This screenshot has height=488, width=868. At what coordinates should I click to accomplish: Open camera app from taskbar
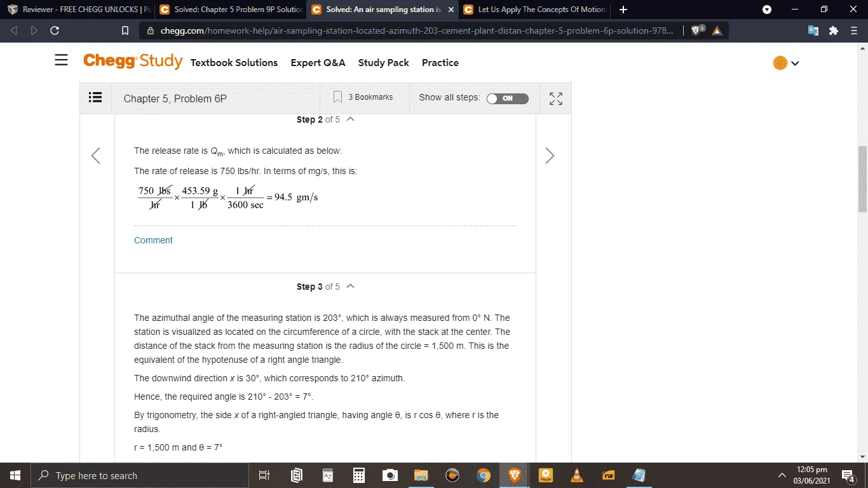pos(390,475)
